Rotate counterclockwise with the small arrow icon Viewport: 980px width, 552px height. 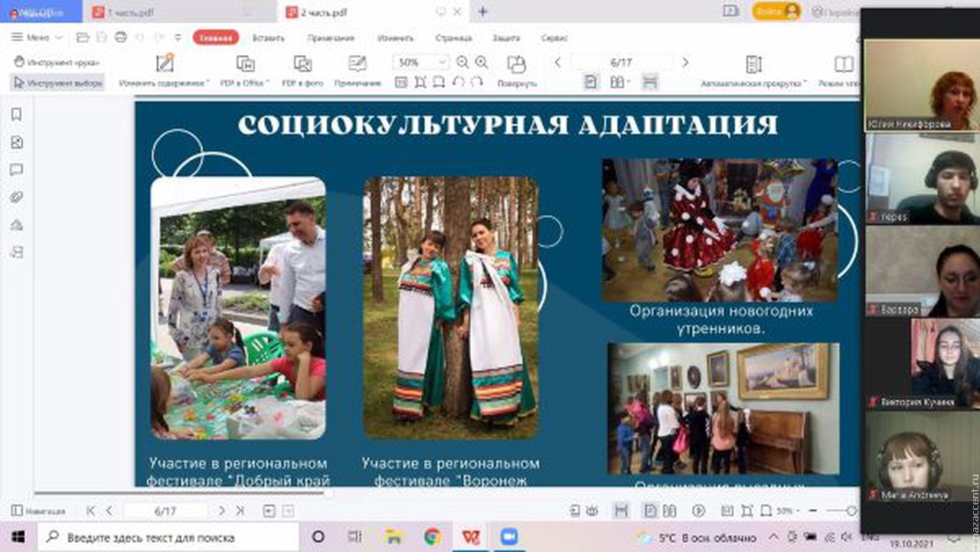pos(458,82)
